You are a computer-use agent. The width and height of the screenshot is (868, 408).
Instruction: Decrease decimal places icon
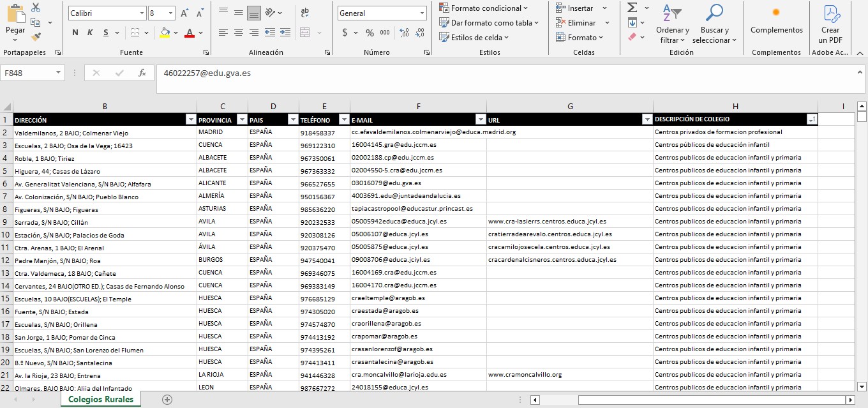tap(418, 33)
